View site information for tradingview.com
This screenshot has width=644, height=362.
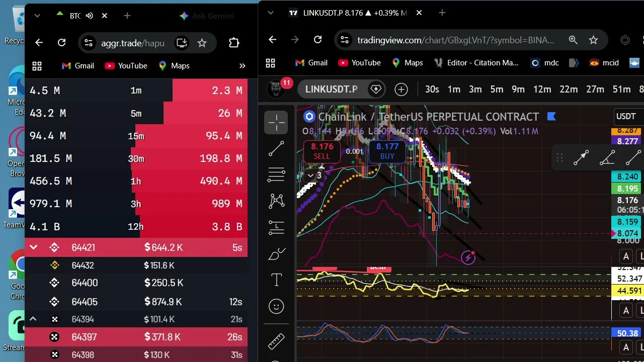(344, 40)
